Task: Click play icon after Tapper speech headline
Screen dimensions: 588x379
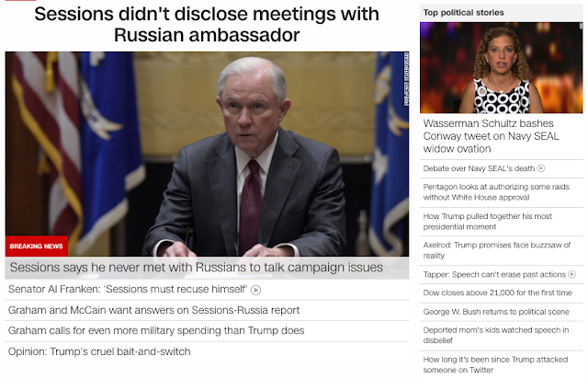Action: click(x=571, y=274)
